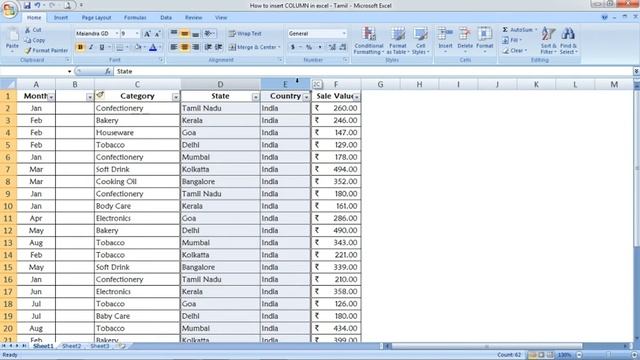The image size is (640, 360).
Task: Click the Increase Decimal icon
Action: click(332, 47)
